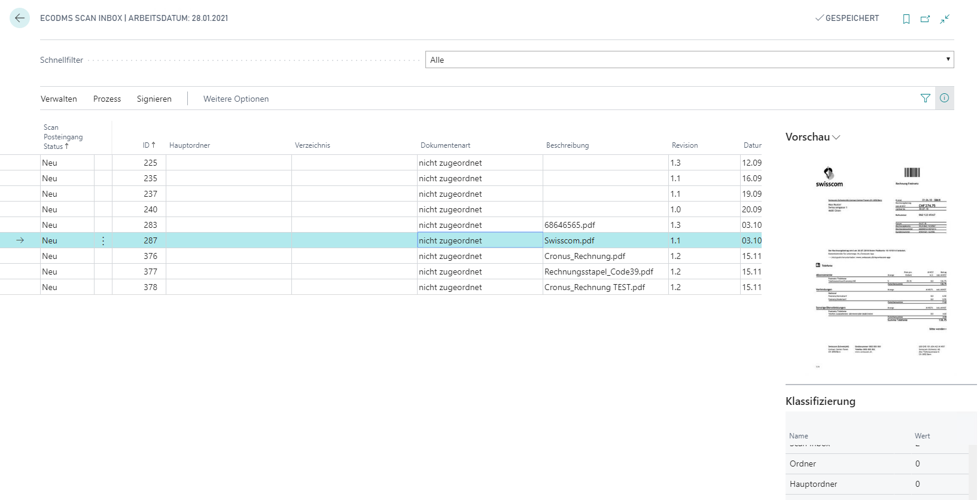Image resolution: width=980 pixels, height=500 pixels.
Task: Click the Revision column header
Action: tap(684, 145)
